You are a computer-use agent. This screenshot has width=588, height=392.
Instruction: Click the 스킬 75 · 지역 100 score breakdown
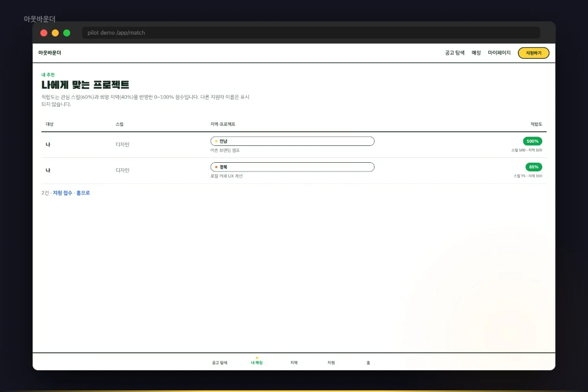(x=528, y=176)
